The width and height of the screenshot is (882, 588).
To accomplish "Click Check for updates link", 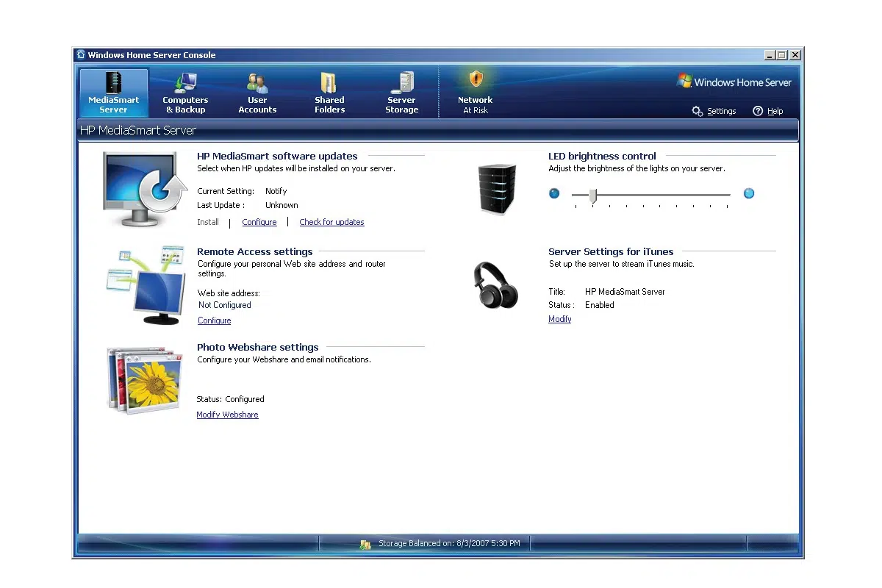I will click(331, 222).
